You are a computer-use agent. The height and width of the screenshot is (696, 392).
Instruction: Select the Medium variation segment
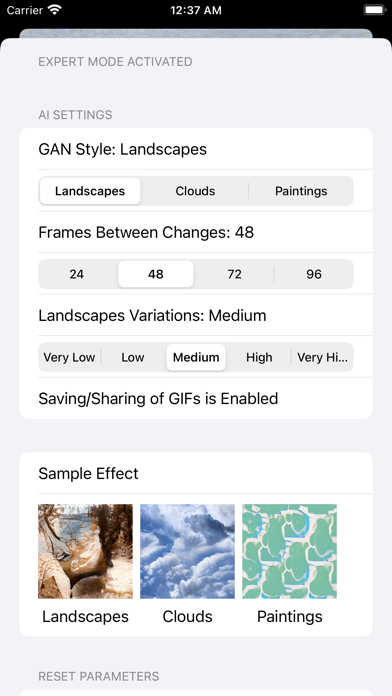[x=196, y=357]
